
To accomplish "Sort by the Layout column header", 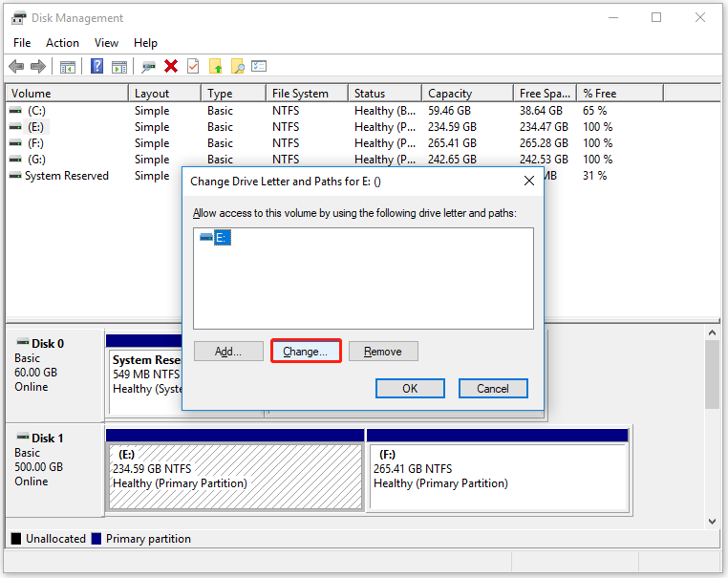I will pyautogui.click(x=165, y=94).
